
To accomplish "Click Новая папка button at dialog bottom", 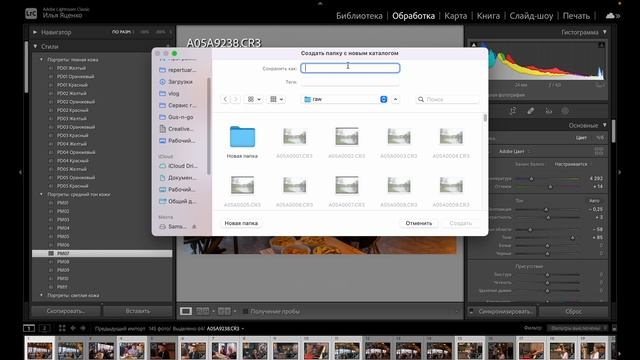I will click(x=241, y=223).
